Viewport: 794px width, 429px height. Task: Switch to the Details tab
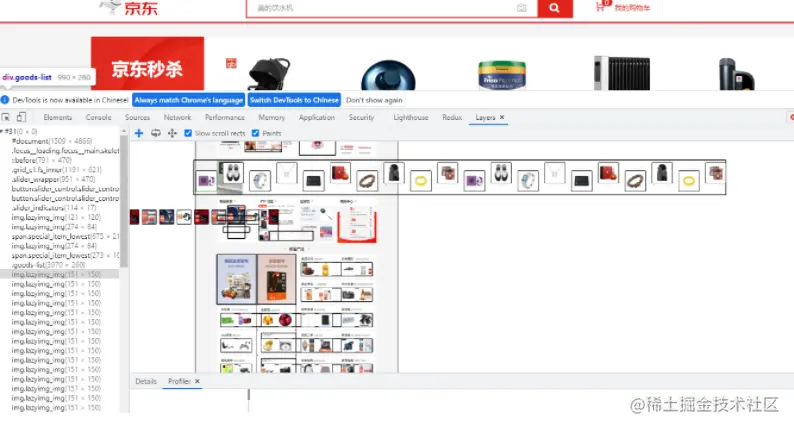[146, 381]
